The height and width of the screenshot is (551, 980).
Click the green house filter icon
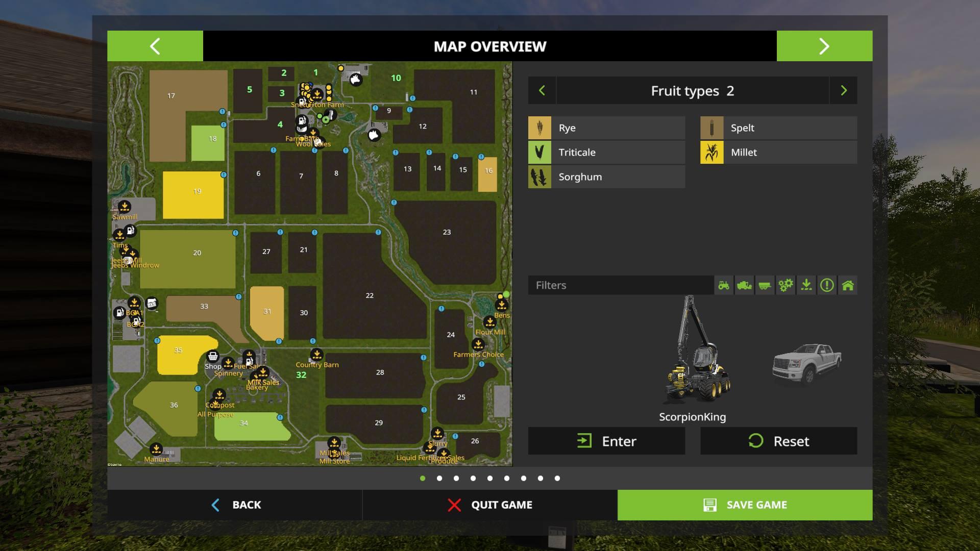[847, 285]
